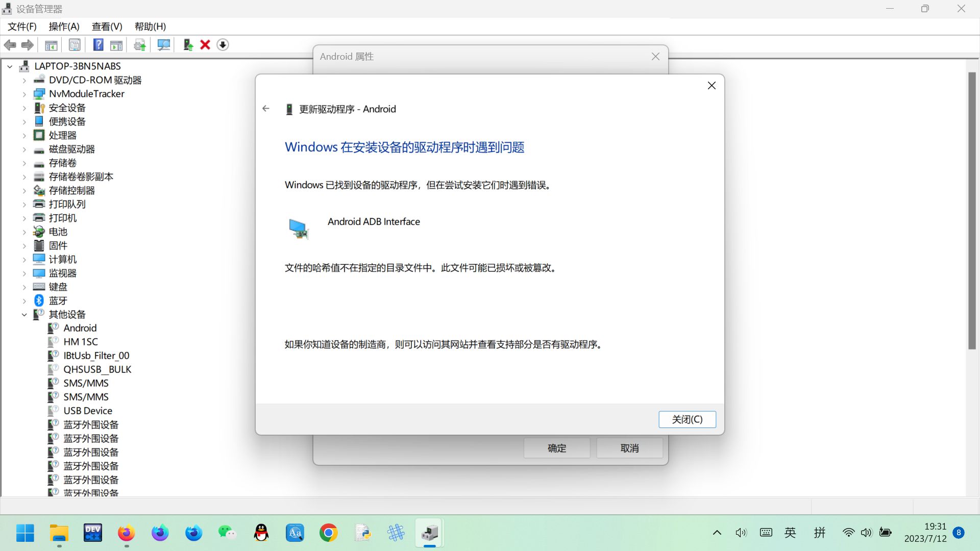
Task: Collapse the LAPTOP-3BN5NABS root node
Action: [10, 66]
